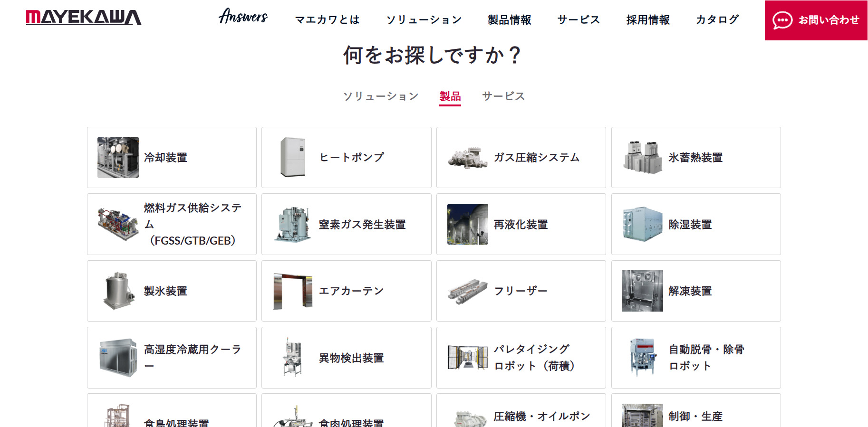Open the 氷蓄熱装置 text link
868x427 pixels.
pyautogui.click(x=695, y=158)
